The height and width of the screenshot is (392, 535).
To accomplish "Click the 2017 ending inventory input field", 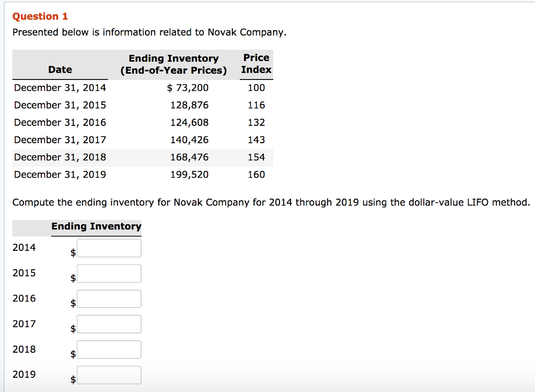I will [x=109, y=324].
